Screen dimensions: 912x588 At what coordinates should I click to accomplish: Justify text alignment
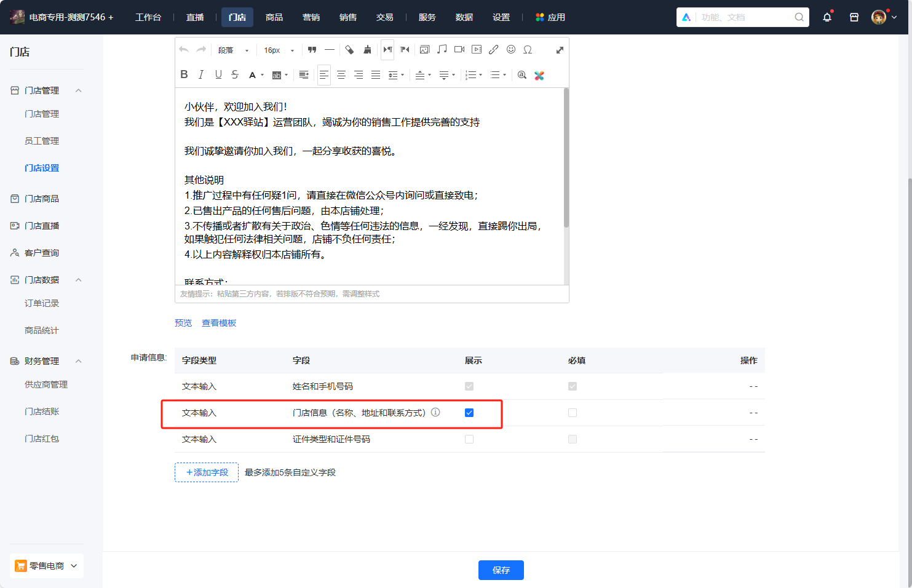point(376,75)
